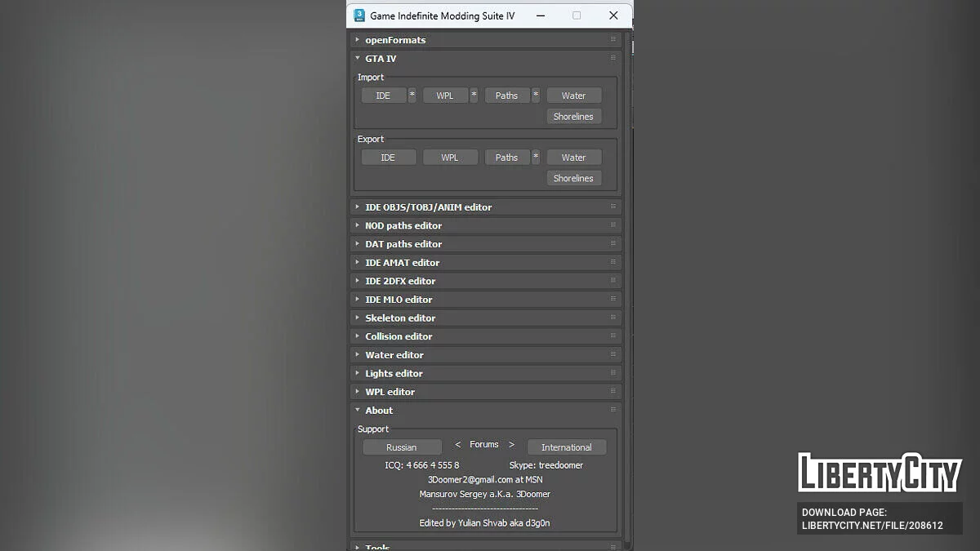Click the grip handle on the Collision editor rollout
Image resolution: width=980 pixels, height=551 pixels.
[613, 335]
